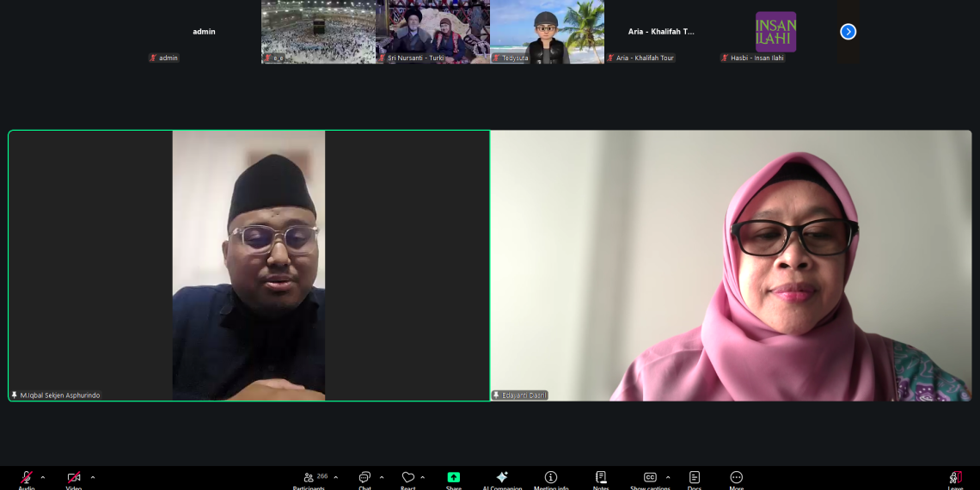Turn on the camera with the Video button

[x=74, y=478]
